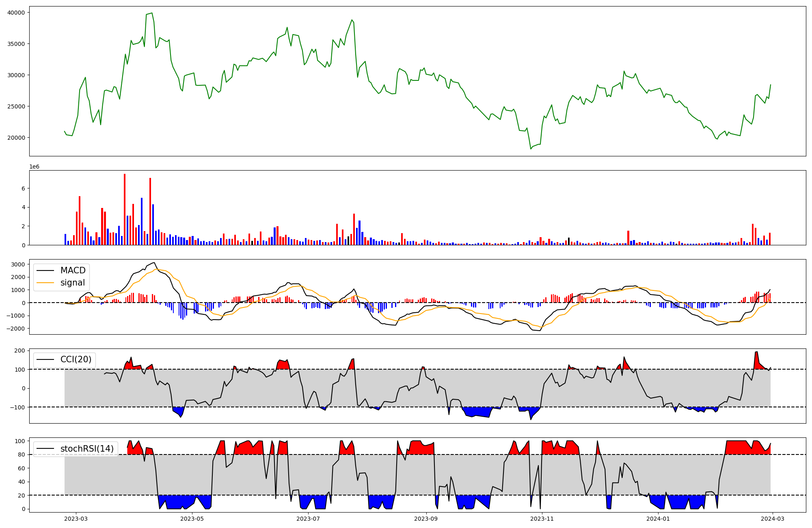Click the 40000 price axis label
The height and width of the screenshot is (528, 812).
pos(16,13)
